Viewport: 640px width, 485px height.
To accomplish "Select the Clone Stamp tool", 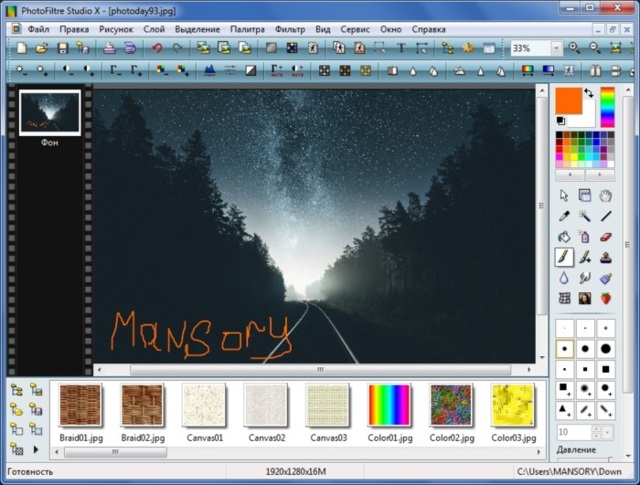I will coord(606,257).
